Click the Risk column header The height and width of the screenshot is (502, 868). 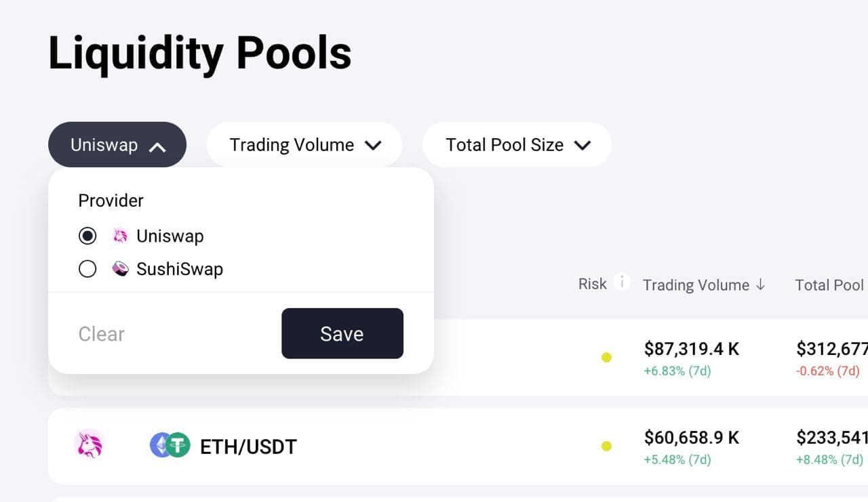pos(592,284)
